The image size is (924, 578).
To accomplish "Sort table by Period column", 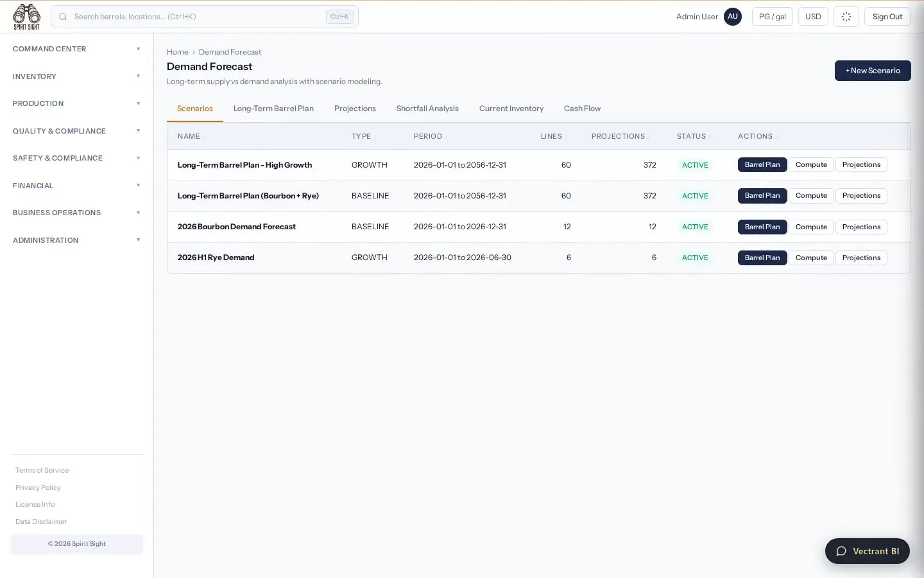I will point(430,136).
